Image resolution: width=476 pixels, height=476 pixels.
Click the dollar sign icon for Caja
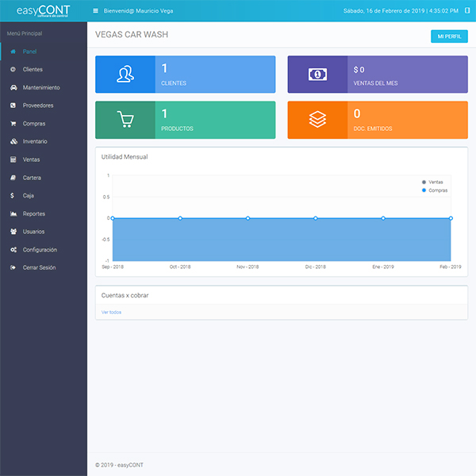(12, 195)
